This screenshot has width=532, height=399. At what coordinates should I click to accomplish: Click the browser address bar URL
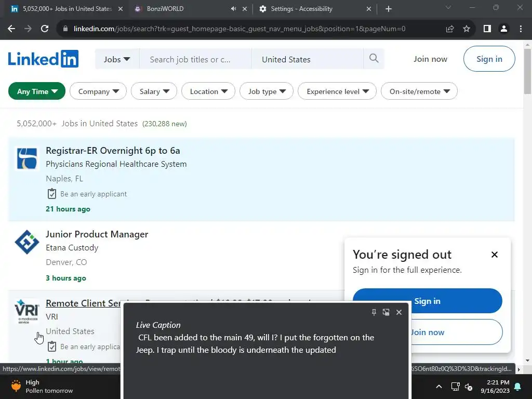tap(239, 29)
